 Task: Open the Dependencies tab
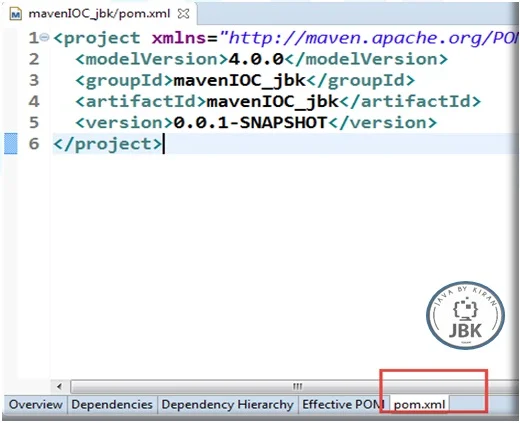pyautogui.click(x=112, y=404)
